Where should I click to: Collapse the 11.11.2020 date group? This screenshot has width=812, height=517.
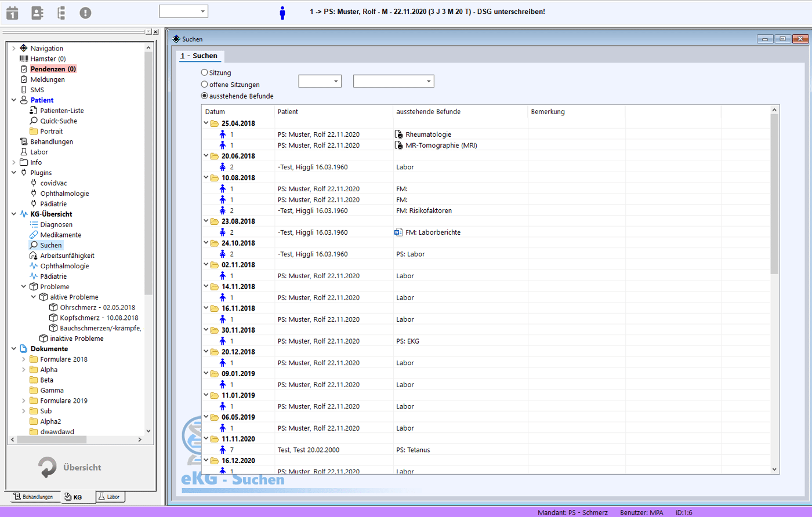pos(206,439)
